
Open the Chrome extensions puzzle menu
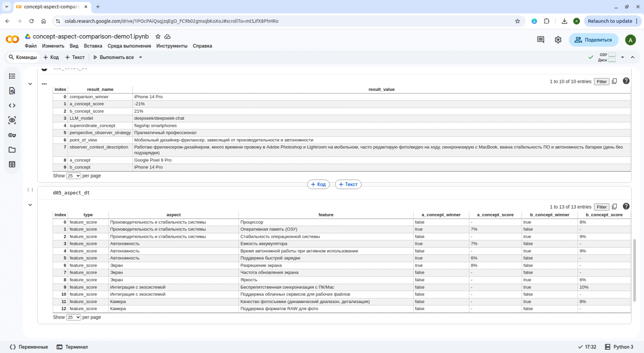pos(547,21)
